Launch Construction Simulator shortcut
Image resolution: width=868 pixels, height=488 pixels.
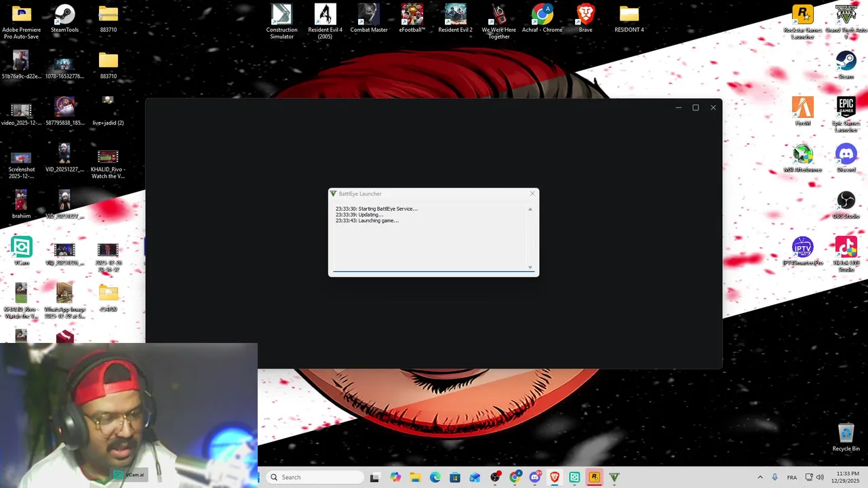[x=281, y=21]
